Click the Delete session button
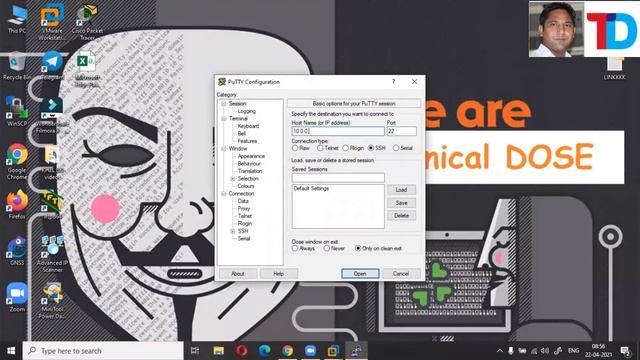 401,216
